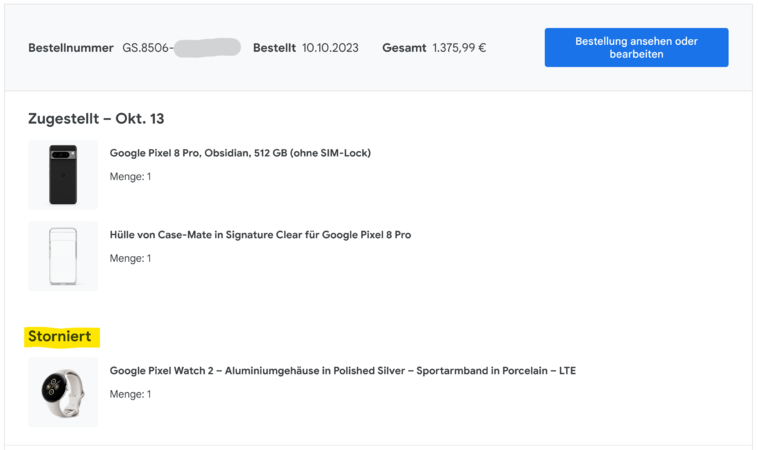This screenshot has height=450, width=758.
Task: Click the highlighted 'Storniert' heading
Action: [59, 336]
